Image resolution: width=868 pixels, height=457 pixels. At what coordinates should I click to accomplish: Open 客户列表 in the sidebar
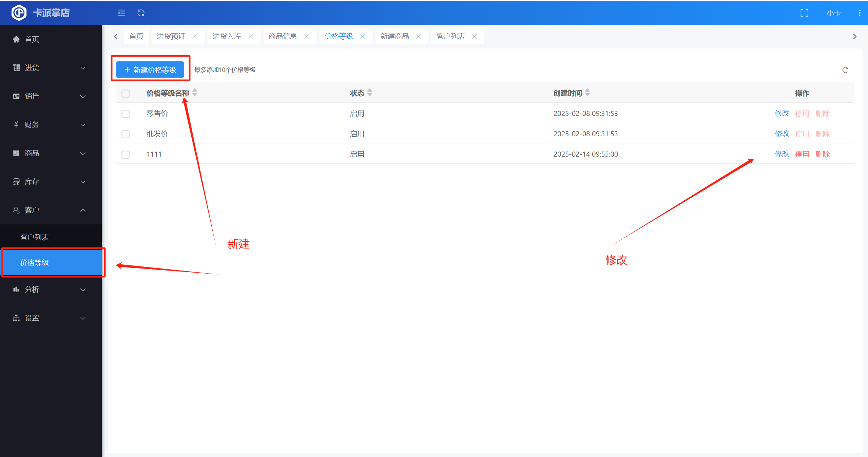(x=35, y=237)
